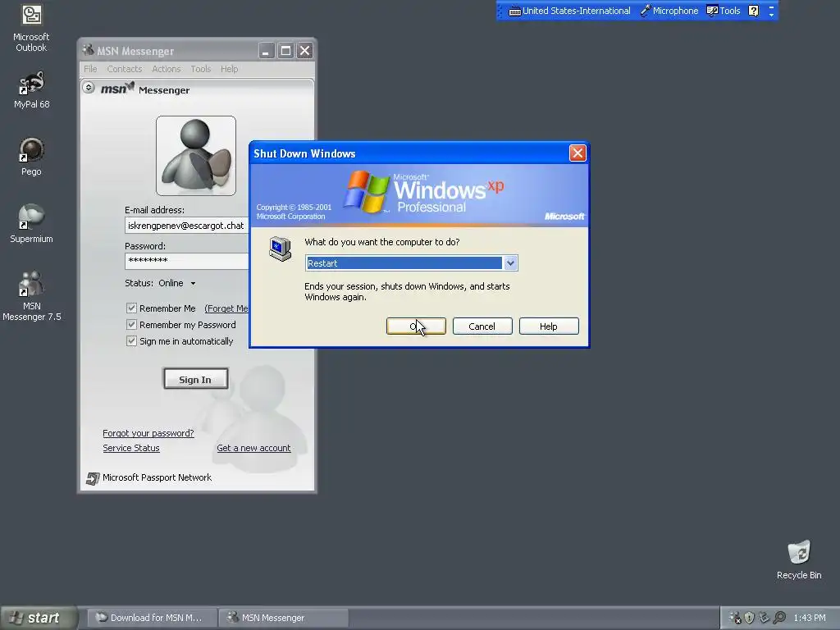The height and width of the screenshot is (630, 840).
Task: Open the Forgot your password link
Action: pyautogui.click(x=148, y=433)
